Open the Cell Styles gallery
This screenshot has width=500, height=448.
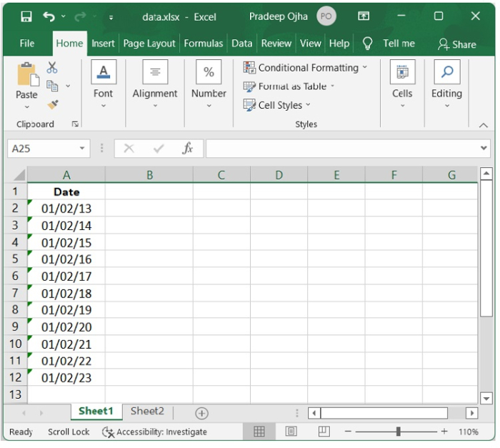tap(277, 104)
